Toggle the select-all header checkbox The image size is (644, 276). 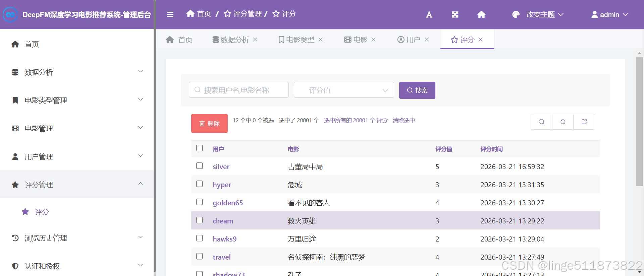tap(200, 148)
